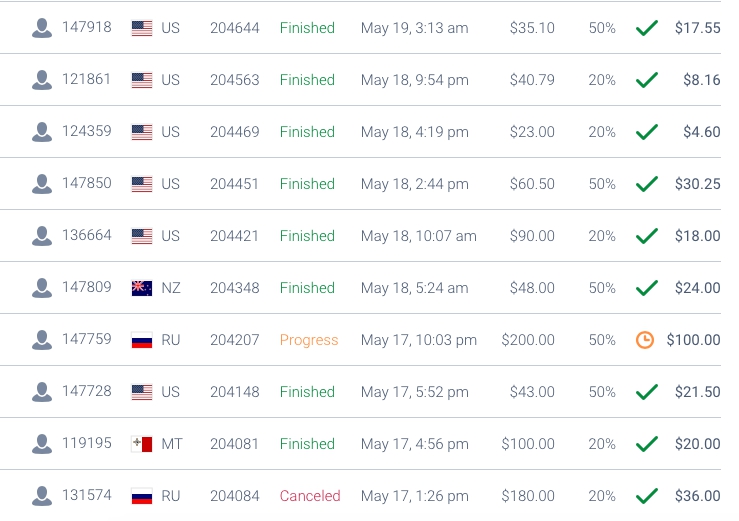Viewport: 739px width, 521px height.
Task: Click the green checkmark next to $36.00
Action: (647, 496)
